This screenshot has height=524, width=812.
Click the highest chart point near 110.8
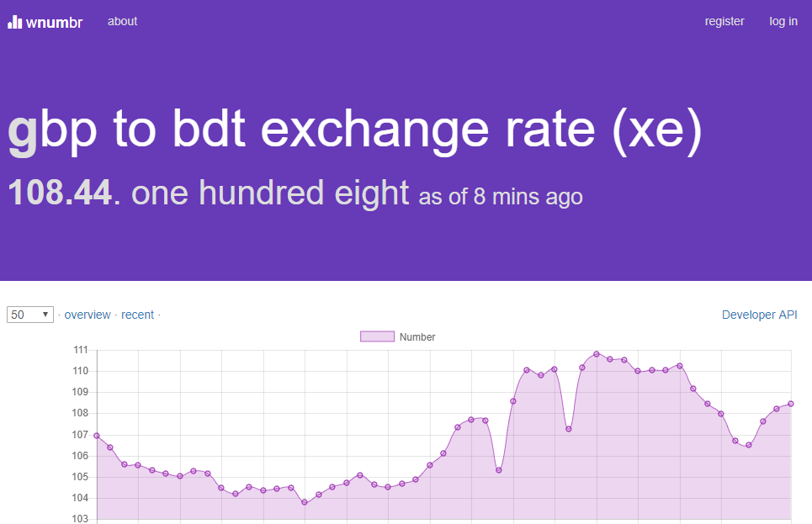(597, 354)
